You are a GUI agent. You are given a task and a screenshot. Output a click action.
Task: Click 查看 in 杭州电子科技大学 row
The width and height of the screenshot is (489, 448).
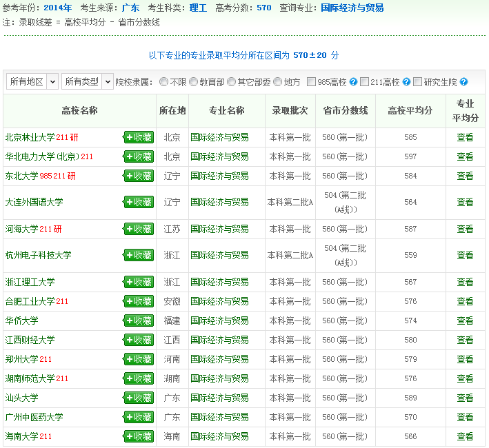point(465,255)
